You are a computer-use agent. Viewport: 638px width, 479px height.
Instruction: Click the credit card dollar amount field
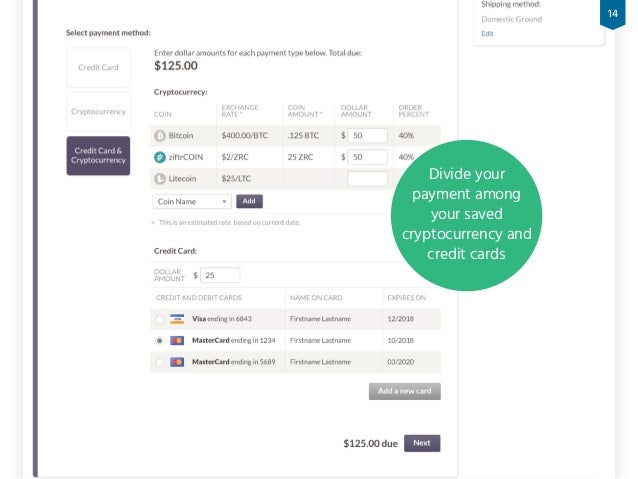coord(220,275)
